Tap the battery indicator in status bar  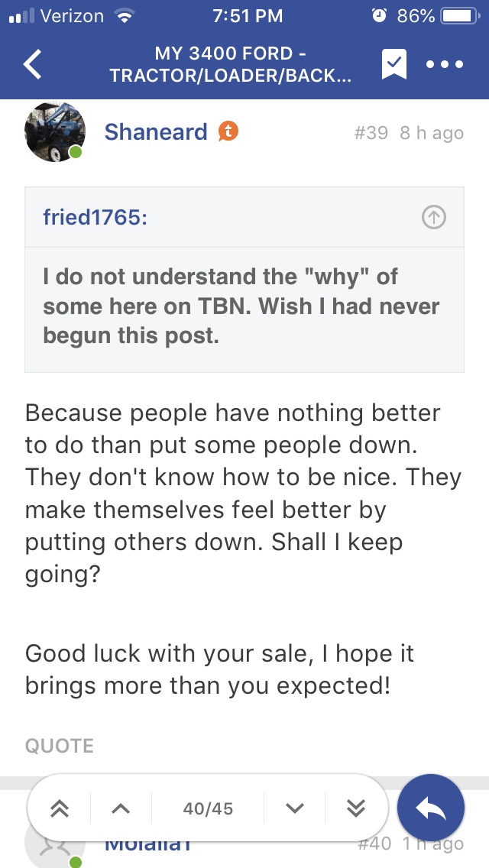[x=458, y=16]
